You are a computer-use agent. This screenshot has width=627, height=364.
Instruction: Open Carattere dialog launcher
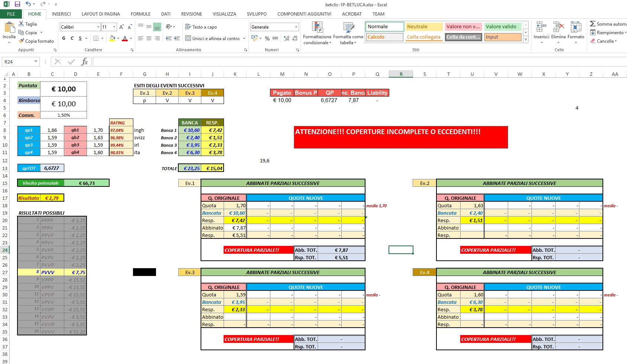click(133, 50)
